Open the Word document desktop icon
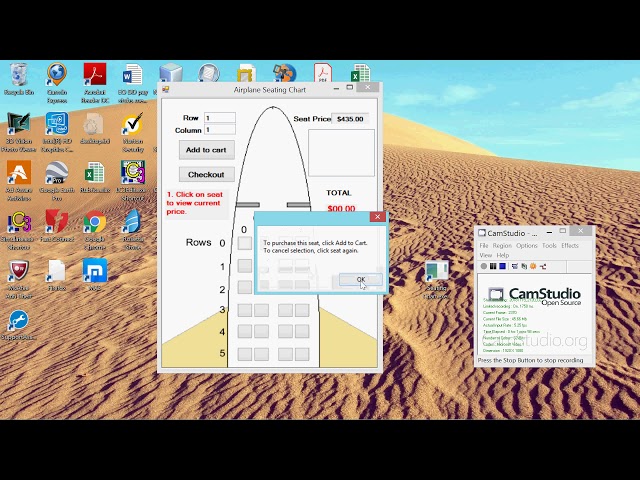640x480 pixels. click(x=133, y=83)
